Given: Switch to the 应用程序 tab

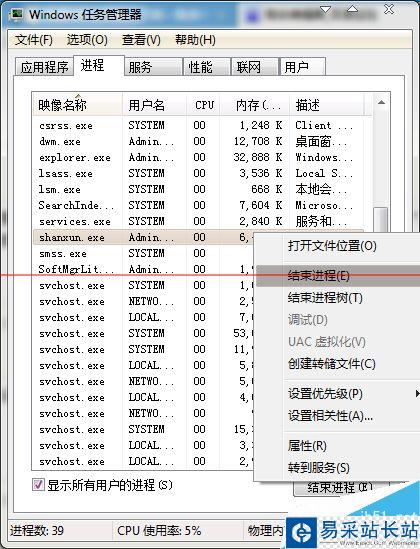Looking at the screenshot, I should click(x=44, y=67).
